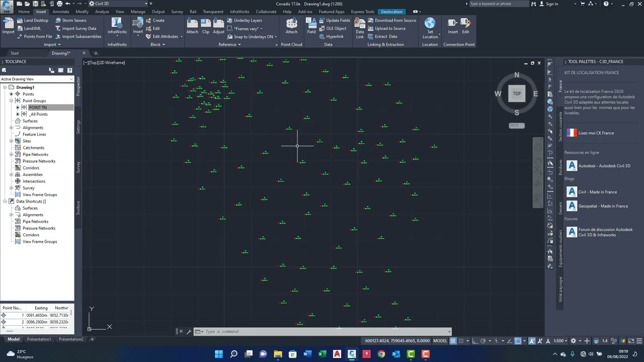Viewport: 644px width, 362px height.
Task: Click the Create block tool
Action: pyautogui.click(x=155, y=21)
